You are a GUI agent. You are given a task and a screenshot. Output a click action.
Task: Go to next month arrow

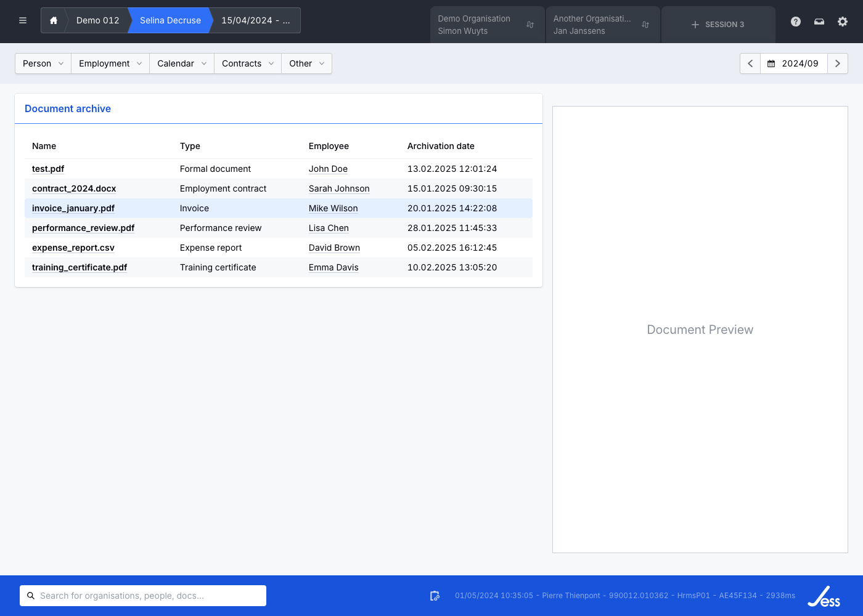(x=837, y=63)
